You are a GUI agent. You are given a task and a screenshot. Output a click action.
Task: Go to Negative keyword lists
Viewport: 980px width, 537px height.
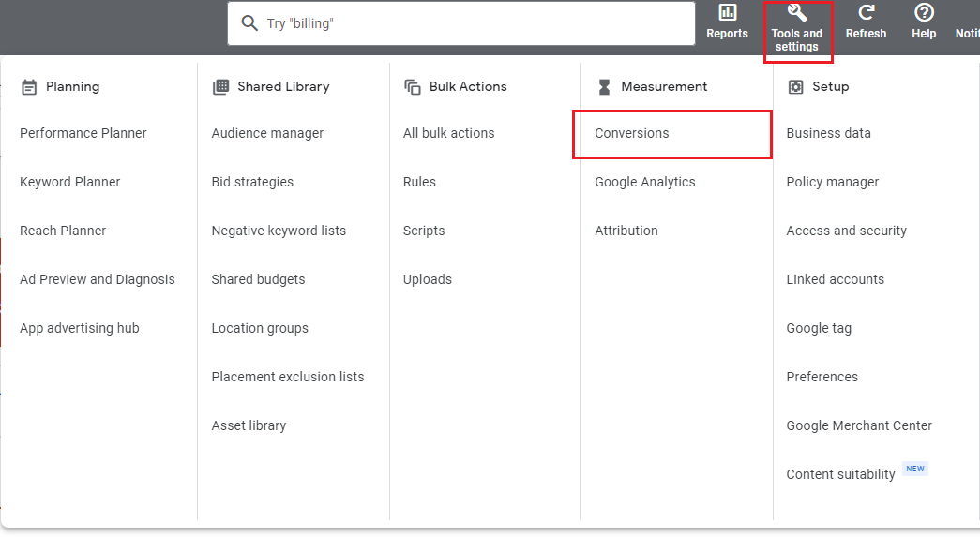coord(279,231)
